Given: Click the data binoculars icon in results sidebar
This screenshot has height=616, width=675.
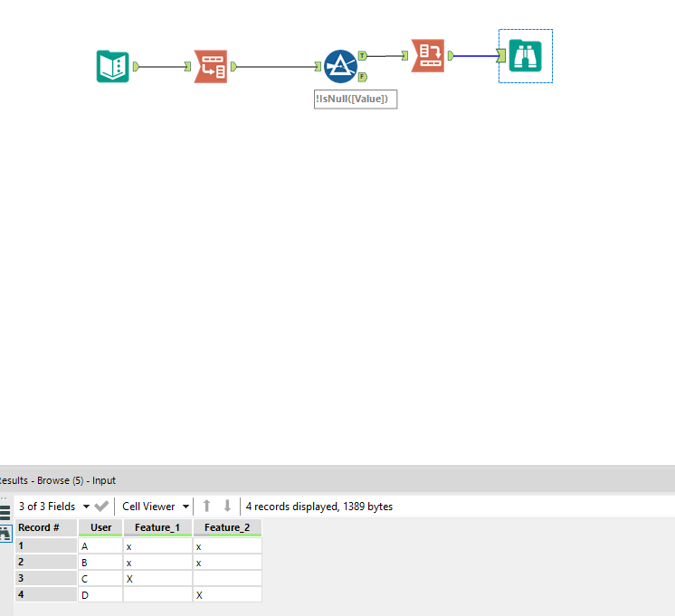Looking at the screenshot, I should (5, 534).
